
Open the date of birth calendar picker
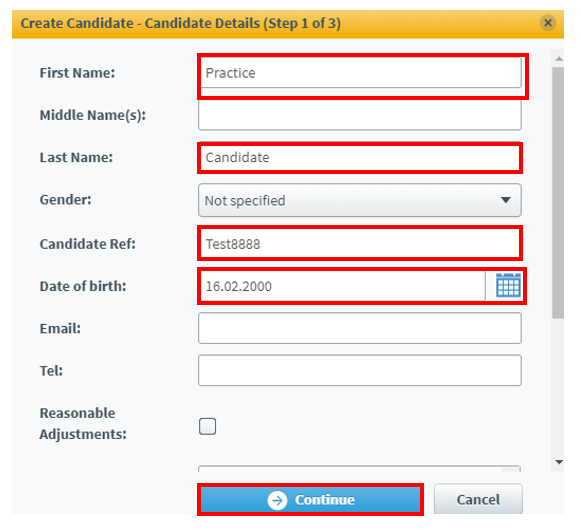click(x=508, y=285)
